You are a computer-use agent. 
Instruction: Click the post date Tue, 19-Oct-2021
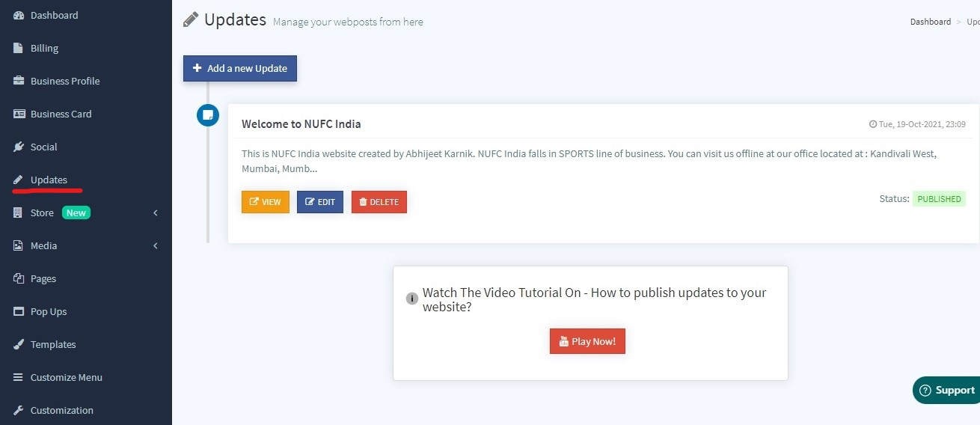pos(922,124)
